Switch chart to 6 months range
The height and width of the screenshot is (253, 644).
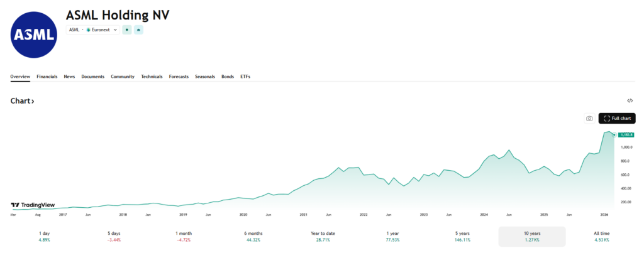(254, 237)
